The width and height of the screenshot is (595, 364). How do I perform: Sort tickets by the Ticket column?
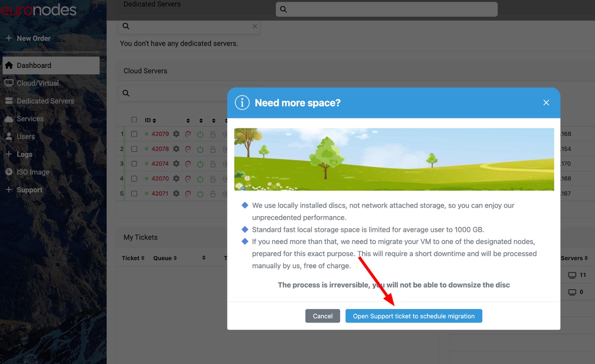pyautogui.click(x=133, y=258)
